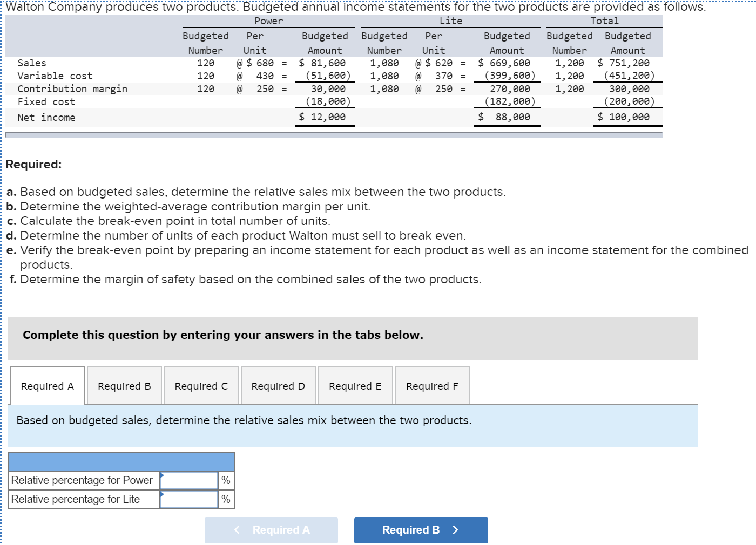This screenshot has height=545, width=756.
Task: Open the Required D tab
Action: (x=278, y=386)
